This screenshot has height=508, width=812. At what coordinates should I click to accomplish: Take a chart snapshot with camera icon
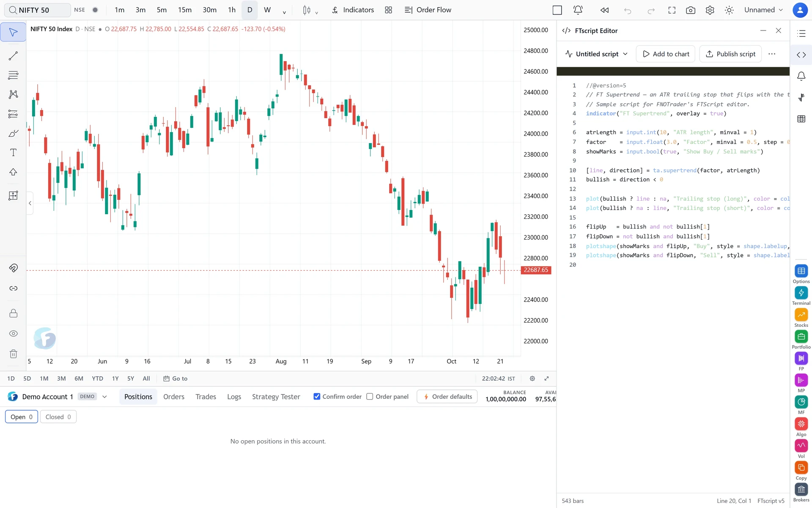click(691, 10)
